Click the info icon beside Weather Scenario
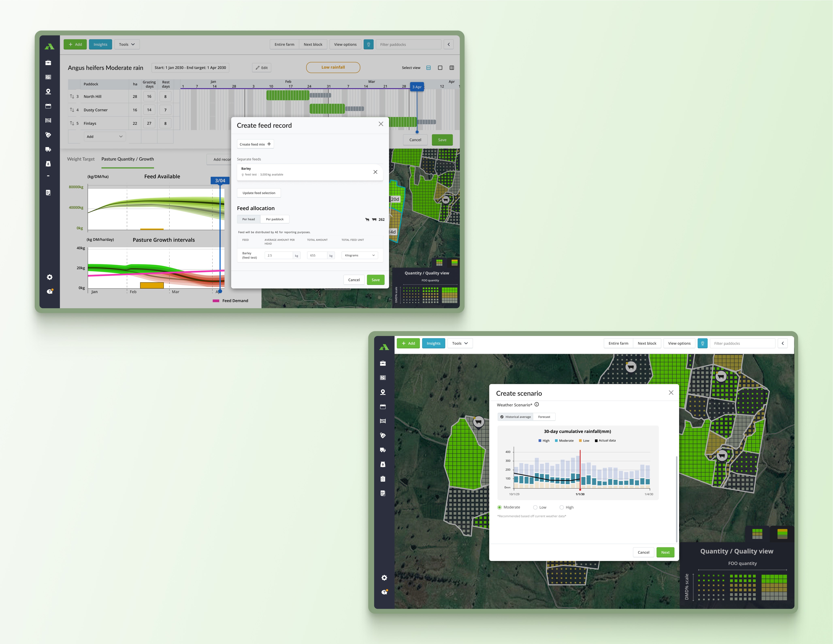Image resolution: width=833 pixels, height=644 pixels. click(537, 405)
